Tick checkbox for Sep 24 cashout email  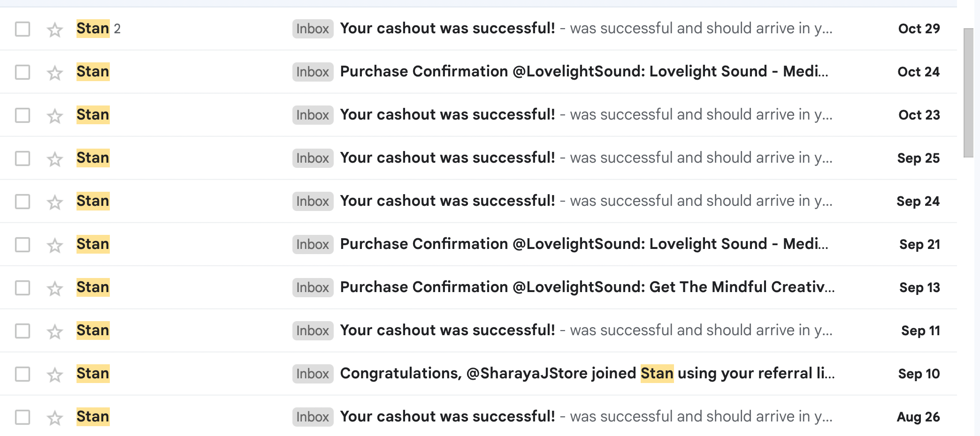click(x=23, y=202)
